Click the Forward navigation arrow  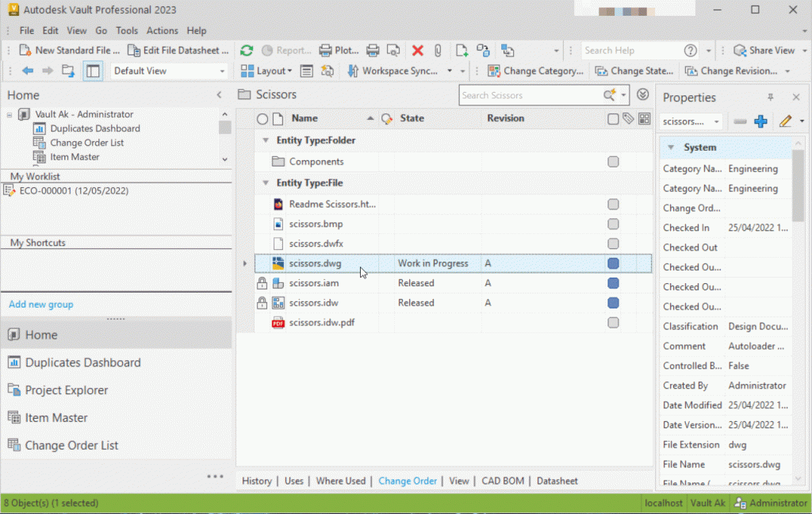(48, 71)
